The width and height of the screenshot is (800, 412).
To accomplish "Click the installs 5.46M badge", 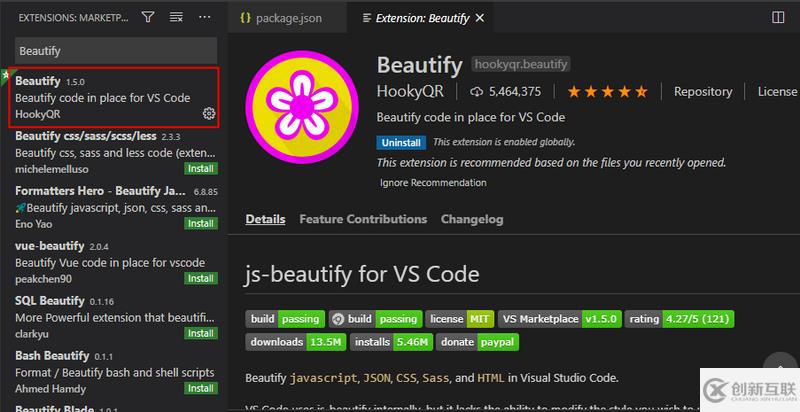I will pos(391,342).
